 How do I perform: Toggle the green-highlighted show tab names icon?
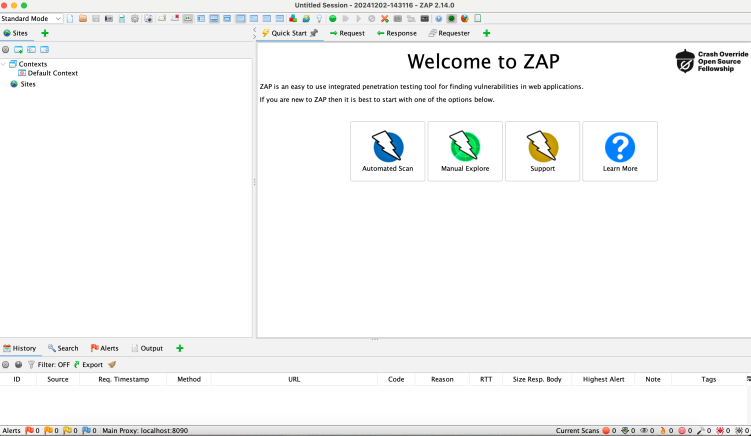click(188, 19)
